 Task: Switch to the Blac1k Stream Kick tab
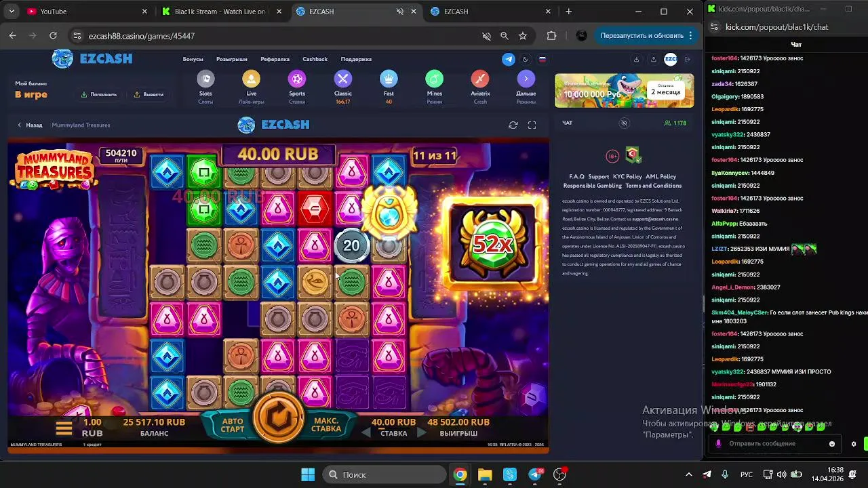pos(222,12)
